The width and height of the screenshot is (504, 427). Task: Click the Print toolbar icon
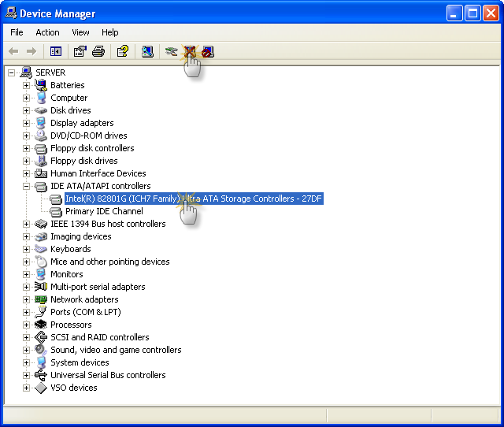point(98,51)
